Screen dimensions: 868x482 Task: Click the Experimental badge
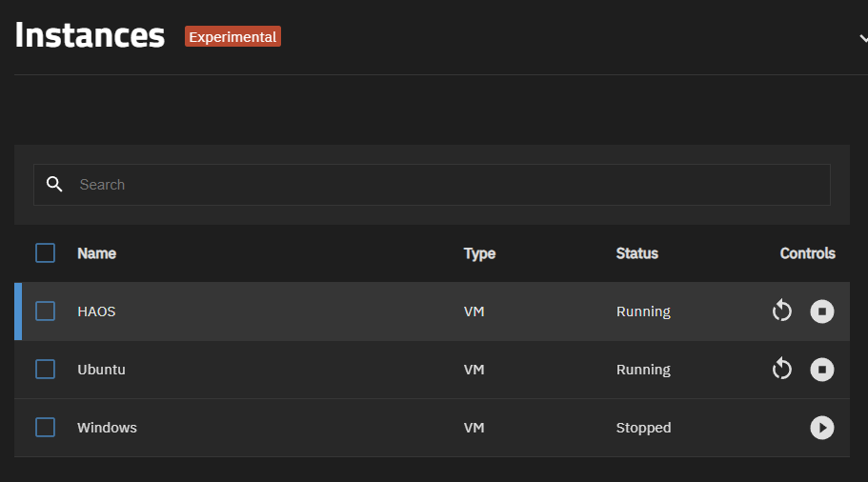coord(232,36)
